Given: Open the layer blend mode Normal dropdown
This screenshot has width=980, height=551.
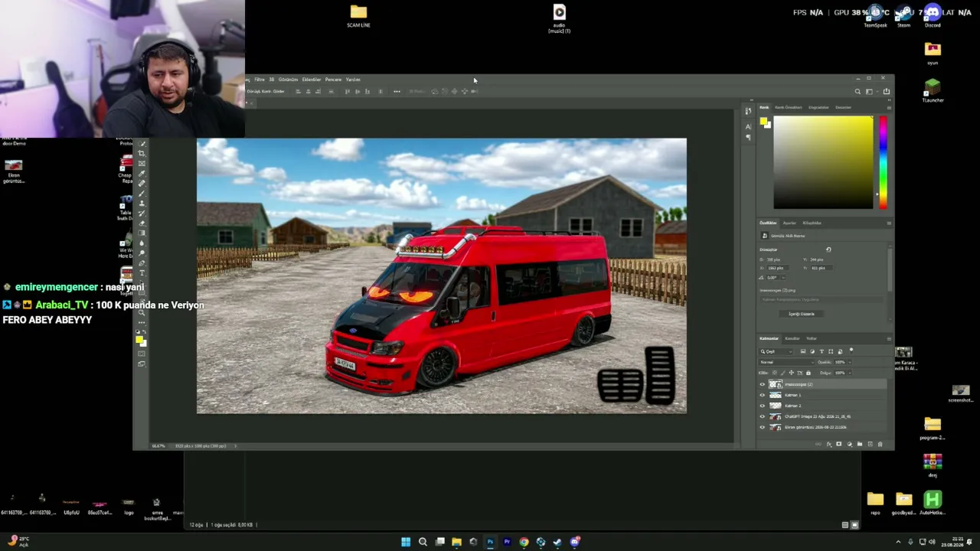Looking at the screenshot, I should [786, 362].
